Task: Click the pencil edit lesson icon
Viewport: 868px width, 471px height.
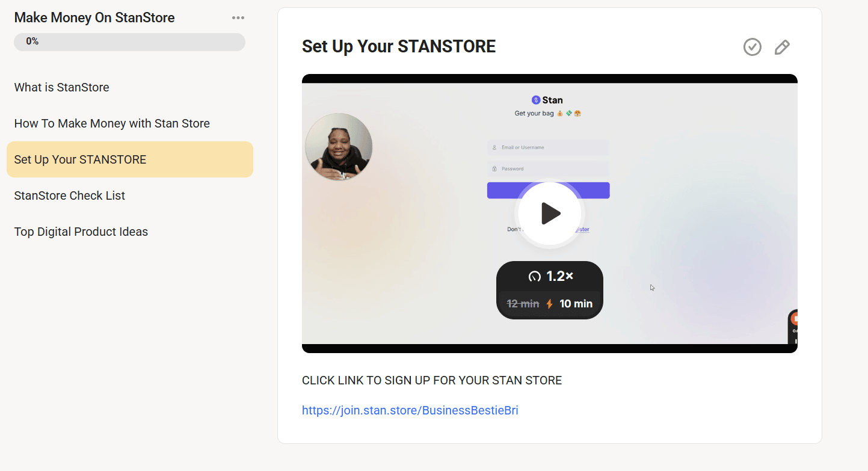Action: point(782,47)
